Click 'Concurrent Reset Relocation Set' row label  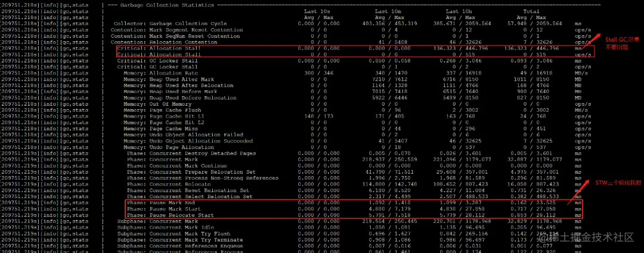click(x=200, y=190)
